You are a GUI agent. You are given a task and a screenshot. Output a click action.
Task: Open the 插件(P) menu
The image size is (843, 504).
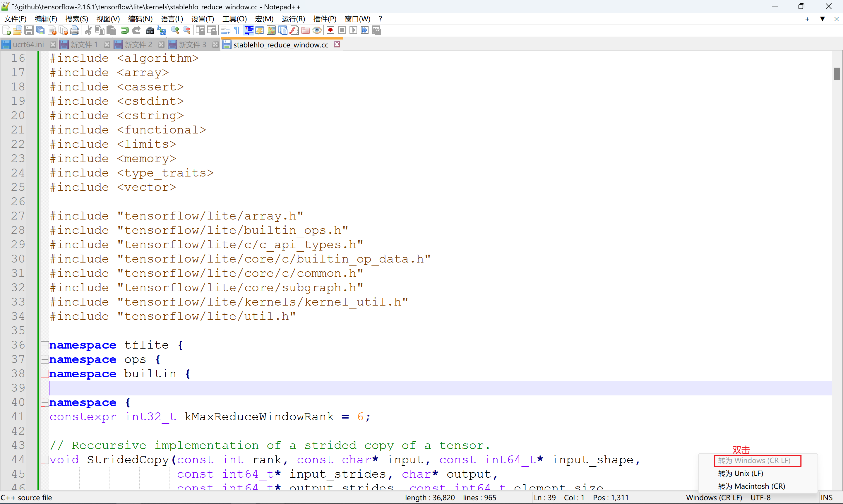325,19
